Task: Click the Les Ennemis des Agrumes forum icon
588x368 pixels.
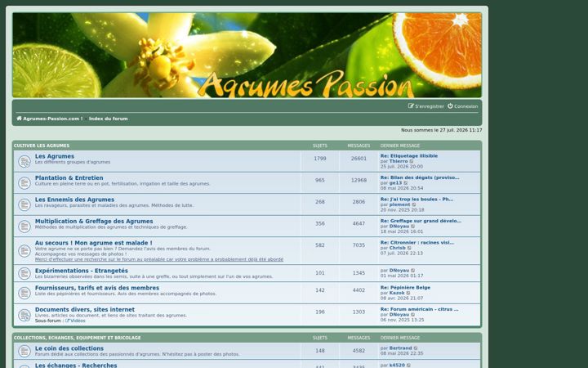Action: (24, 204)
